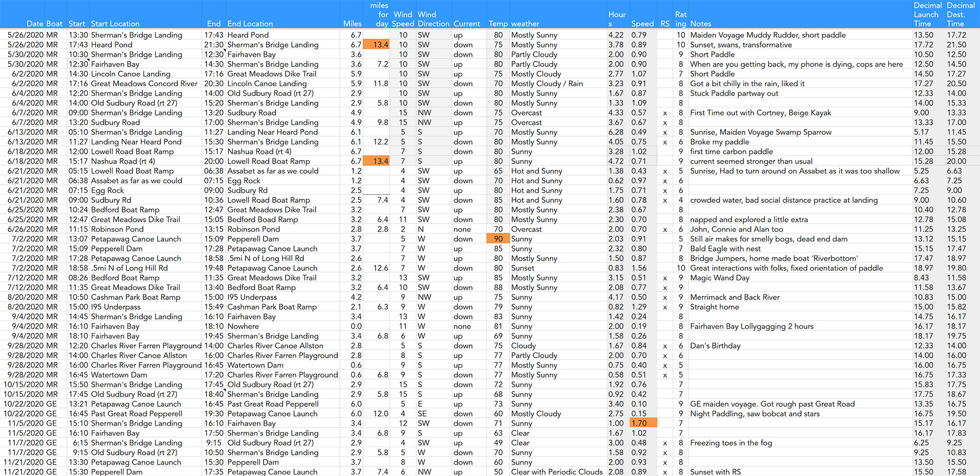Select the "Sunset with RS" note
This screenshot has height=476, width=980.
[x=715, y=472]
